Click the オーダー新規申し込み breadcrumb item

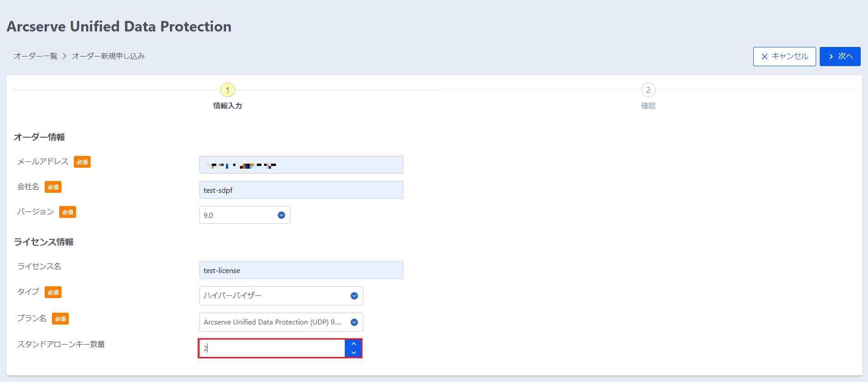click(108, 56)
